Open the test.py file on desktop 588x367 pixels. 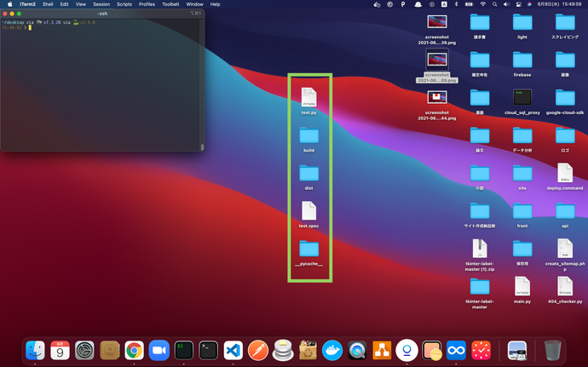[308, 97]
